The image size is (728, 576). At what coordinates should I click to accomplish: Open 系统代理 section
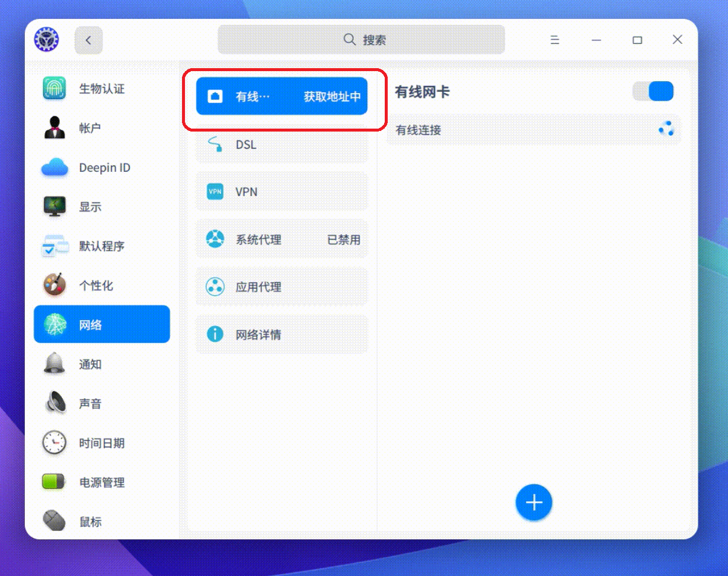point(282,239)
